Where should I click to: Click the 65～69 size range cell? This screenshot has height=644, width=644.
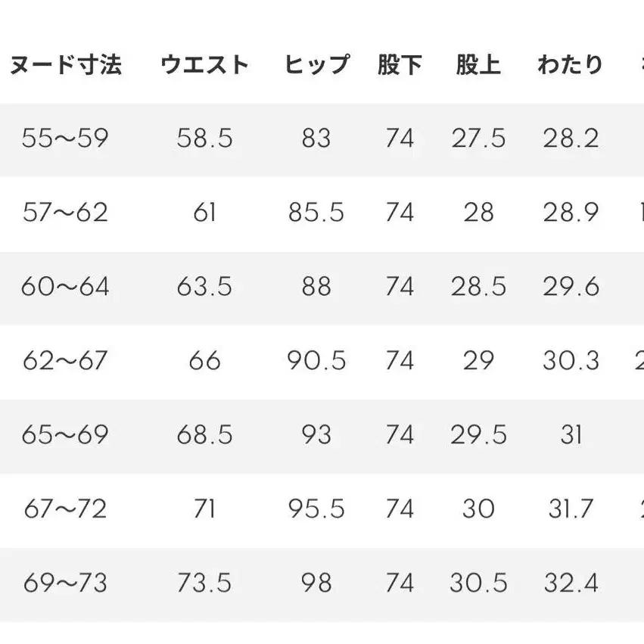[65, 435]
